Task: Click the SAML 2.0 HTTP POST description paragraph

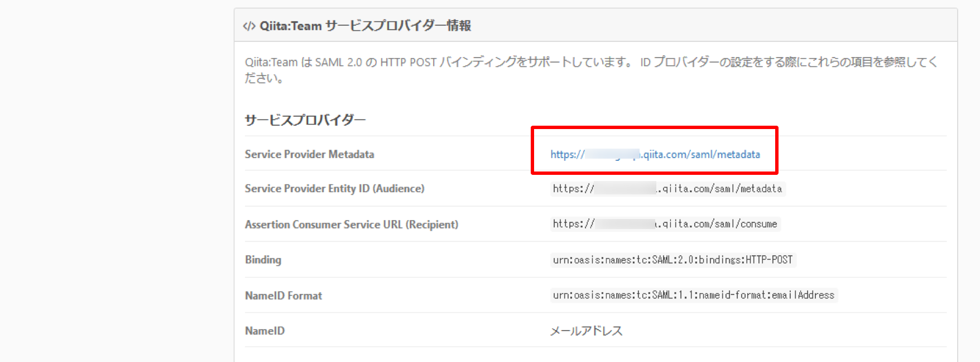Action: tap(592, 70)
